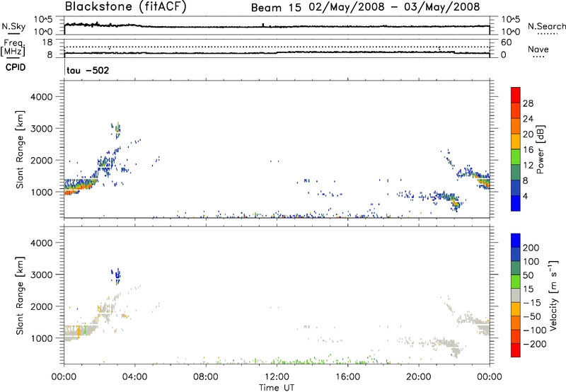Click the red top segment of the Power colorbar
This screenshot has height=392, width=566.
pos(516,95)
